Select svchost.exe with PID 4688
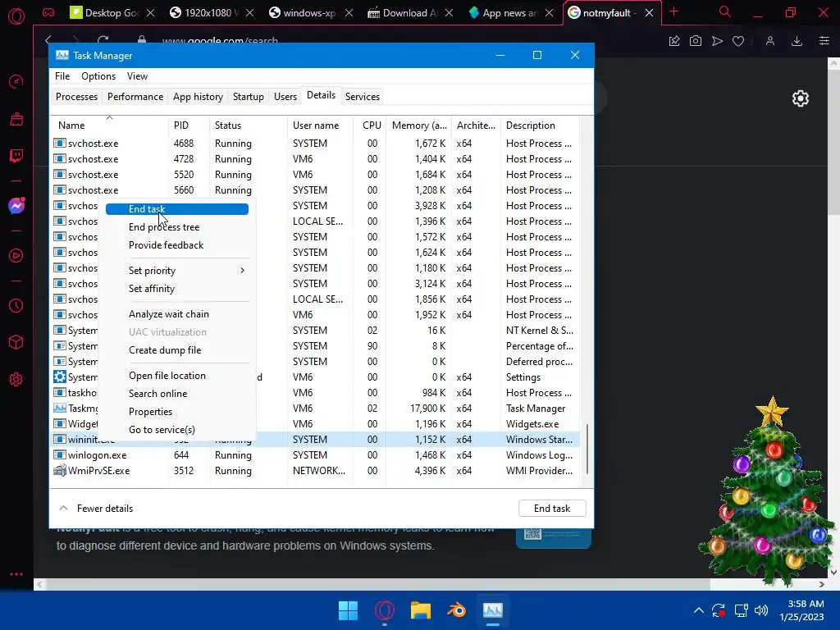 (316, 144)
